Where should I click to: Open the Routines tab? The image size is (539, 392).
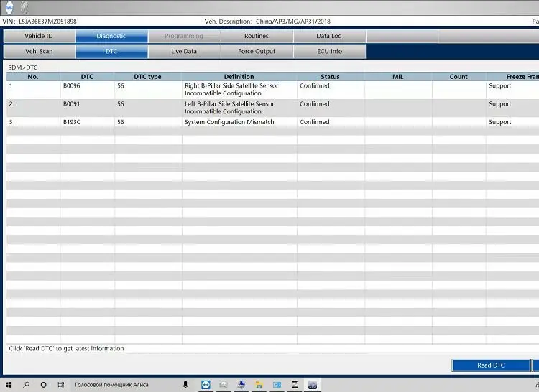point(257,36)
